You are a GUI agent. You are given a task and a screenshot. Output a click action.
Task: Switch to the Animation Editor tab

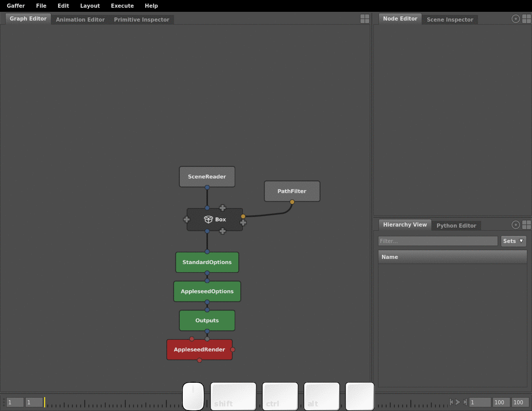[80, 20]
